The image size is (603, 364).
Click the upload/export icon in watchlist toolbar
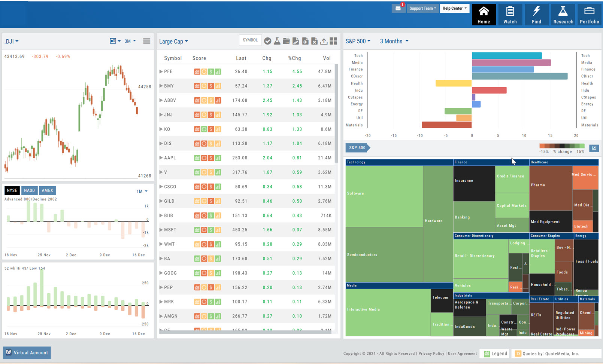(324, 41)
